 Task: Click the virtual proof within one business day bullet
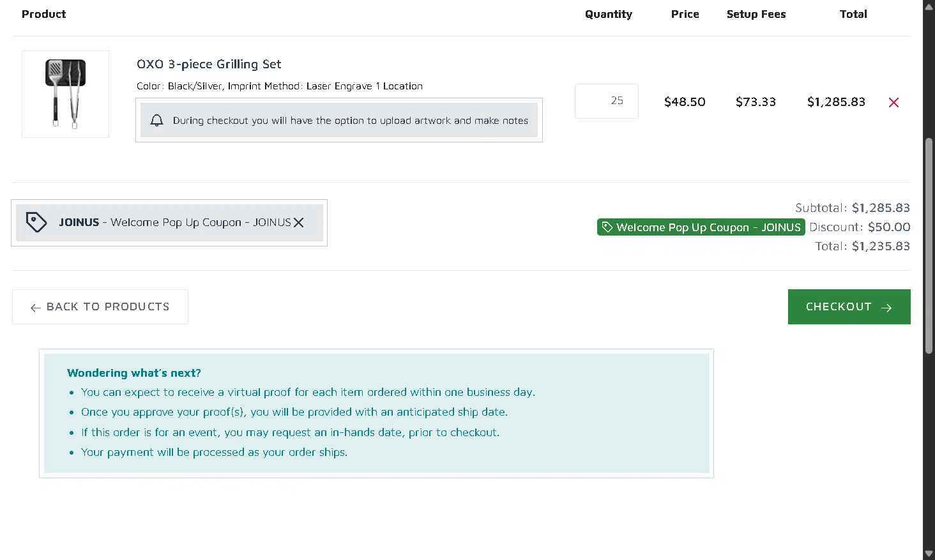pos(308,392)
